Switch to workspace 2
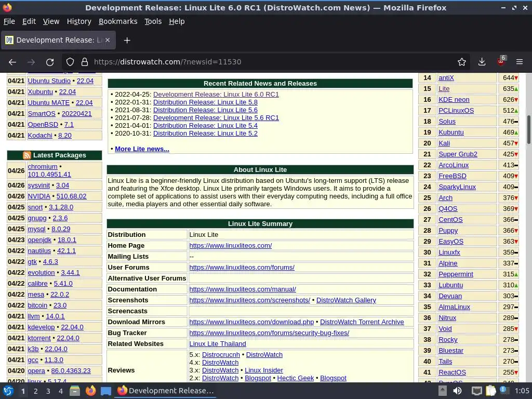Image resolution: width=532 pixels, height=399 pixels. click(36, 391)
